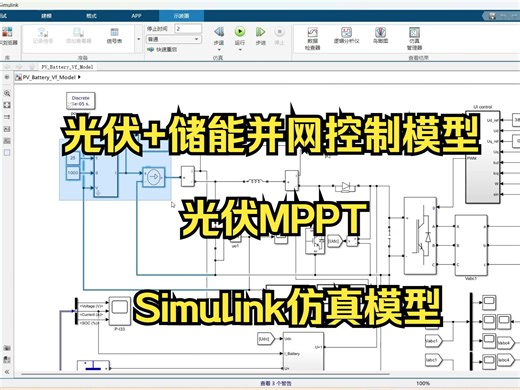Screen dimensions: 520x390
Task: Switch to the APP ribbon tab
Action: pyautogui.click(x=136, y=16)
